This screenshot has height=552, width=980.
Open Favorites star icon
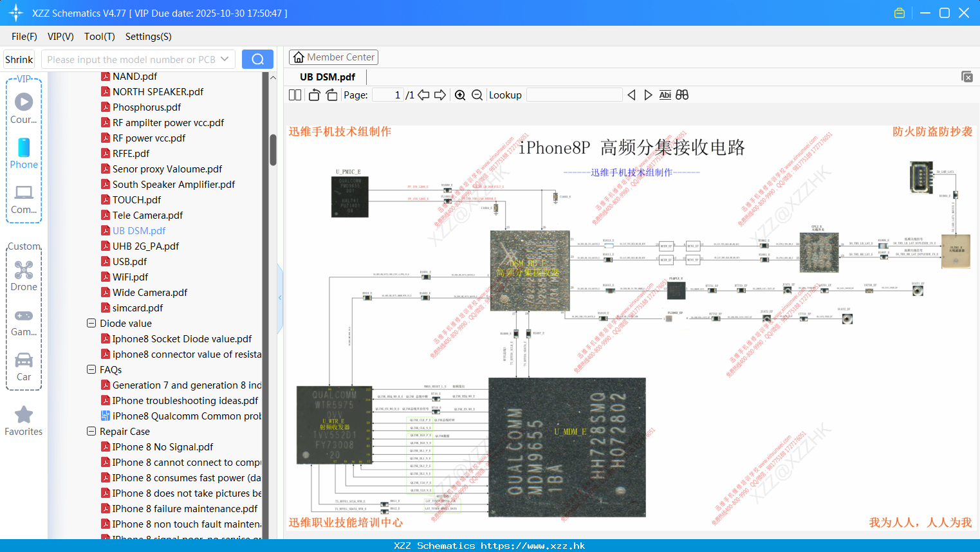(x=24, y=421)
